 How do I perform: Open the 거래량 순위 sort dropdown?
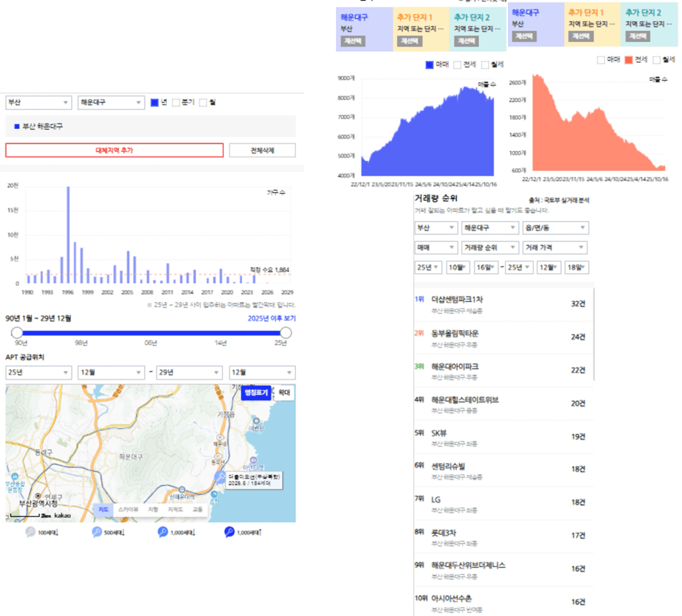point(490,247)
